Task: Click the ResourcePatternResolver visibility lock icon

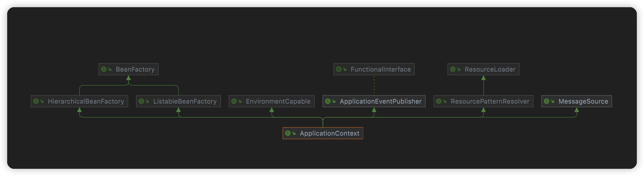Action: coord(445,101)
